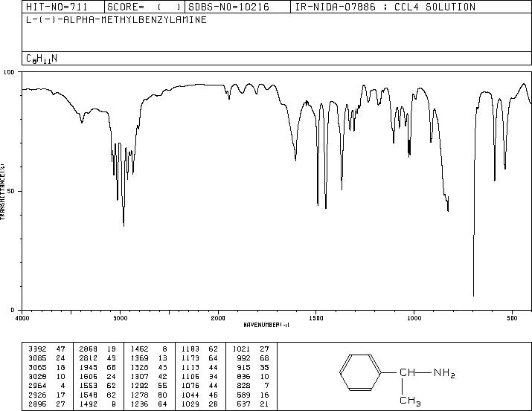532x411 pixels.
Task: Select the 2926 peak entry in table
Action: pyautogui.click(x=47, y=395)
